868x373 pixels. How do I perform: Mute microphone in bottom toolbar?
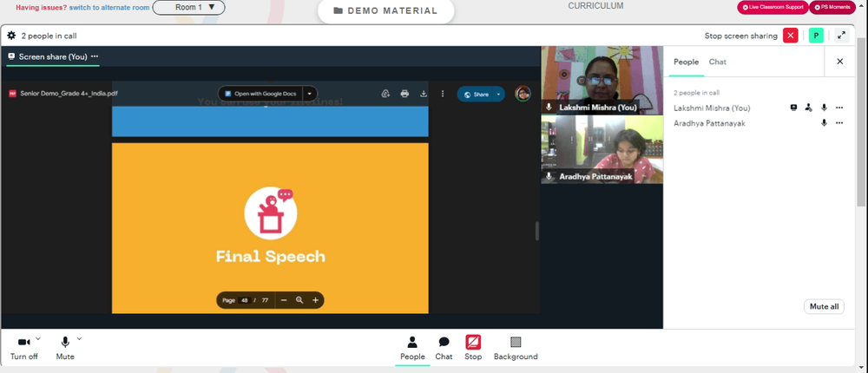[x=65, y=348]
